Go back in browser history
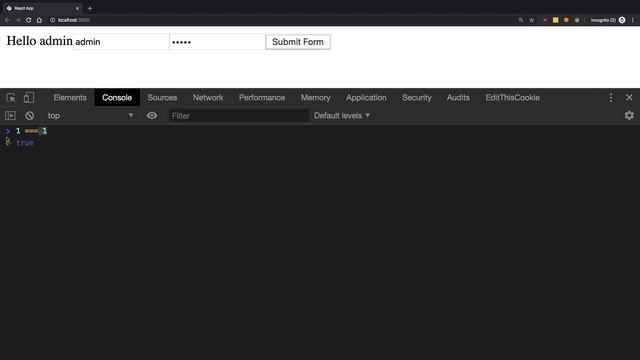 7,20
